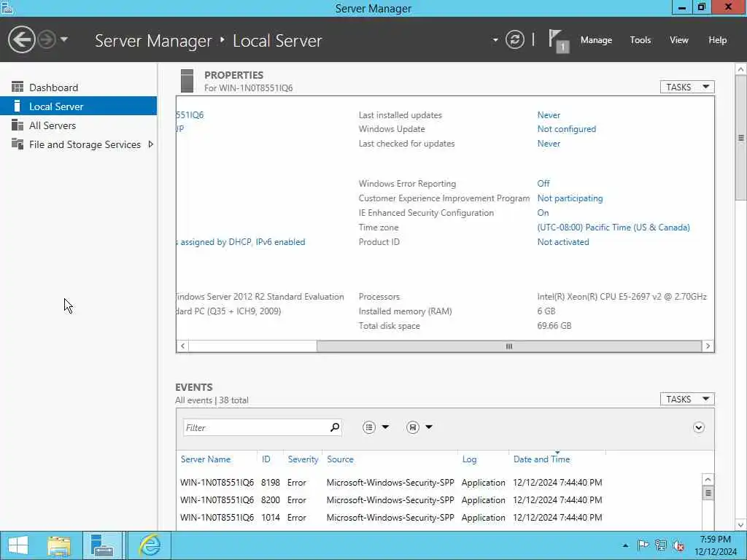Select All Servers in the sidebar

click(79, 125)
